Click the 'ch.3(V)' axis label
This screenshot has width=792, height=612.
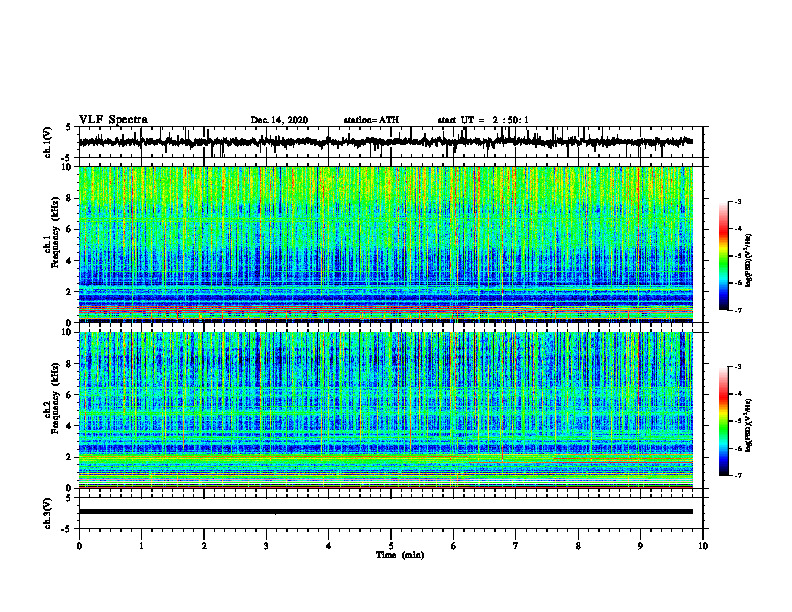(x=48, y=514)
